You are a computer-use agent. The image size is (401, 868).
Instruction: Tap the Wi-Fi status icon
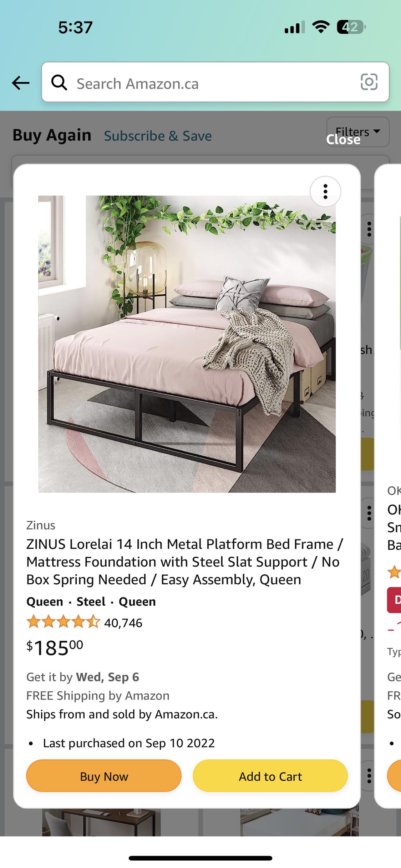coord(320,27)
